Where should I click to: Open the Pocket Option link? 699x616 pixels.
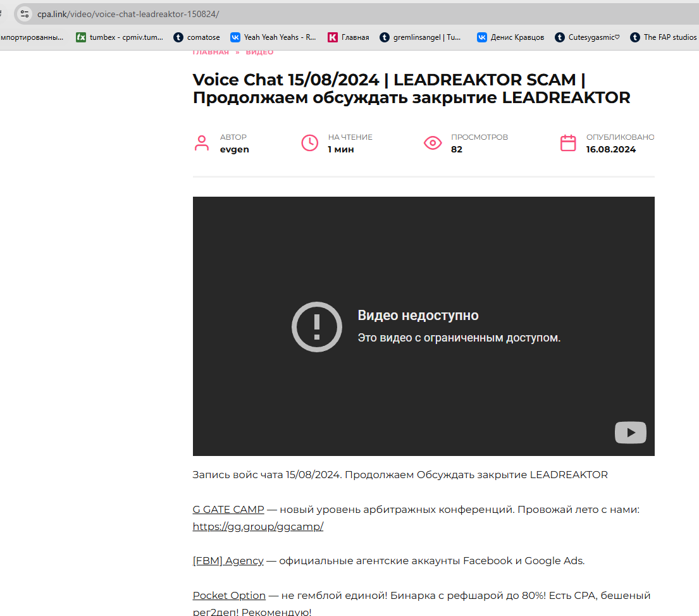229,596
